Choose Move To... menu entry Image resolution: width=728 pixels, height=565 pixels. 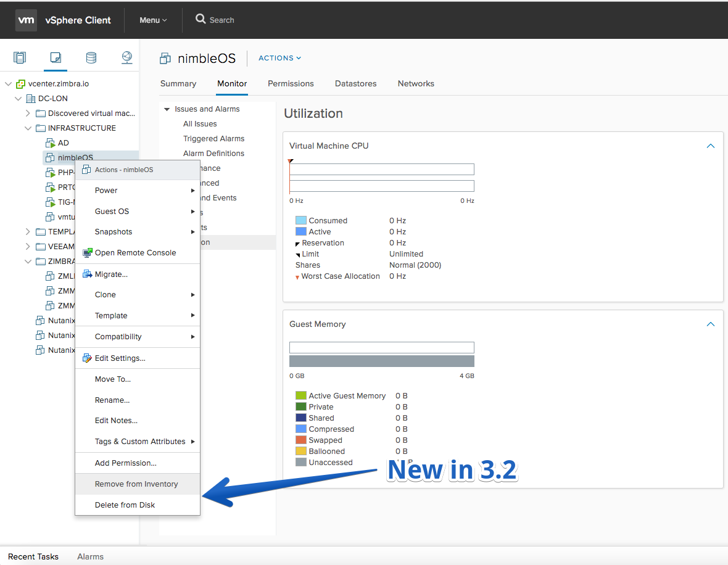[138, 379]
